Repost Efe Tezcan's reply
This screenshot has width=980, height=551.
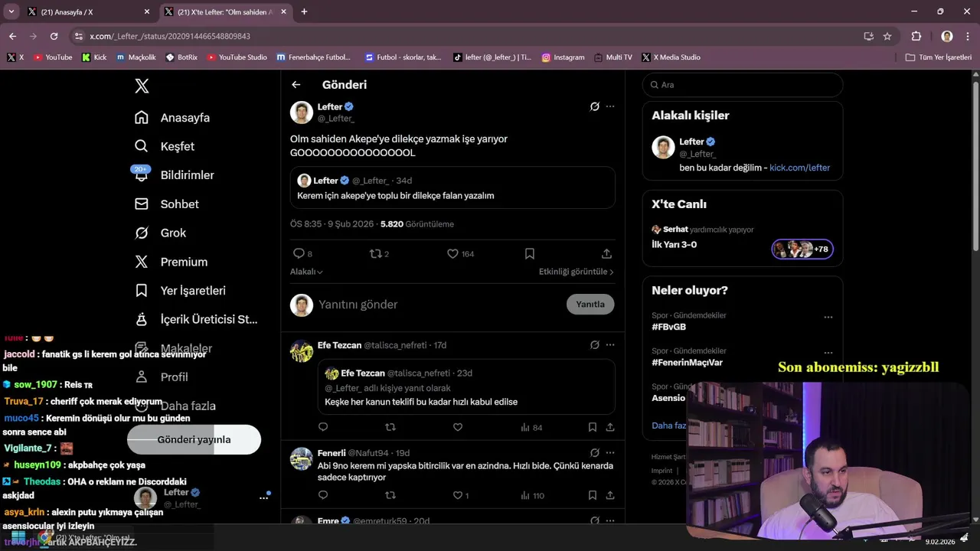coord(390,427)
